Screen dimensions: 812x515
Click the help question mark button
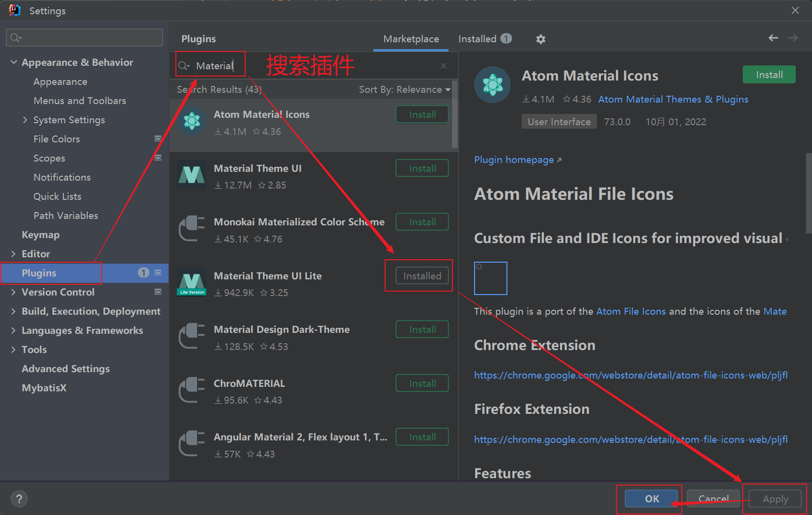19,499
